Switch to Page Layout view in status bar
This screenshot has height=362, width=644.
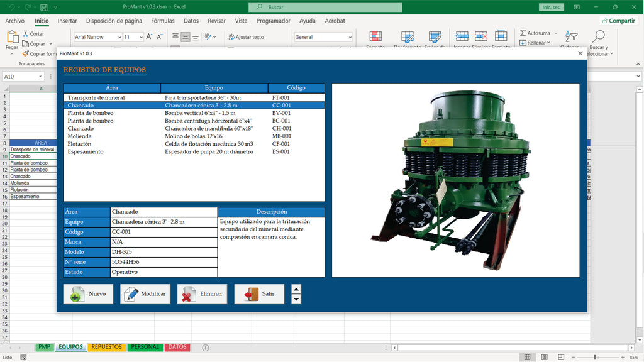[x=544, y=357]
